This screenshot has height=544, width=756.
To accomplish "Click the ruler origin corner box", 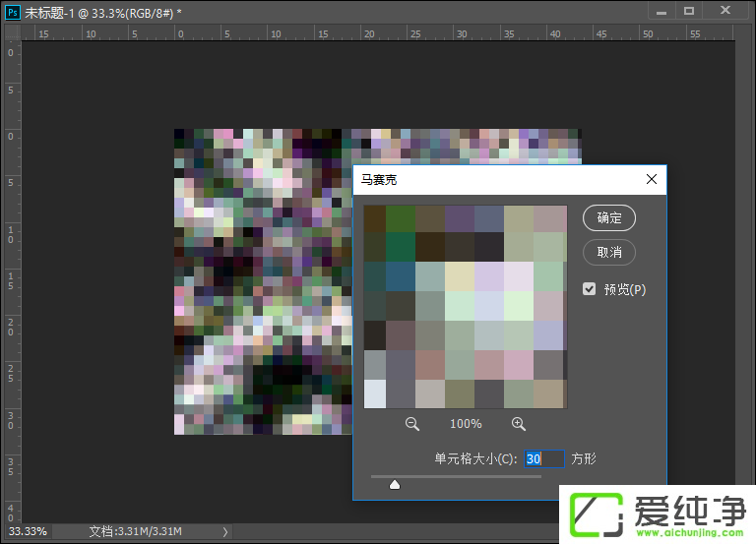I will point(10,32).
